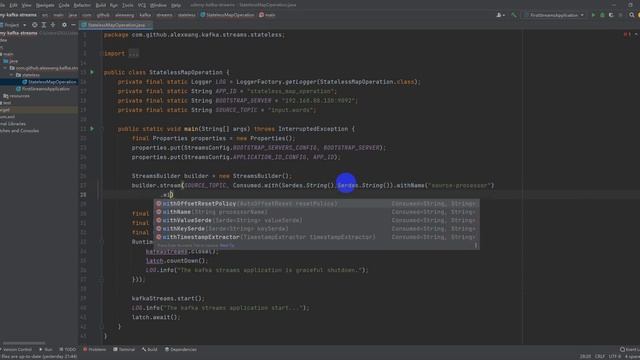
Task: Choose withValueSerde from the completion list
Action: click(x=316, y=220)
